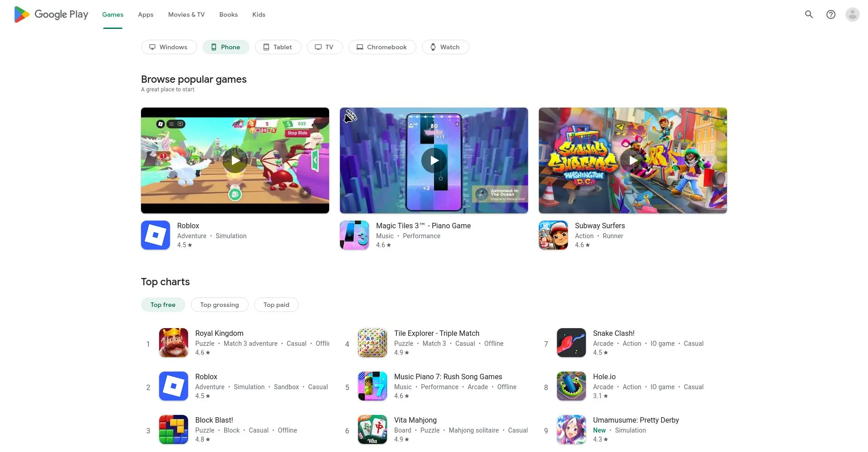Image resolution: width=868 pixels, height=452 pixels.
Task: Click the Google Play logo
Action: [51, 14]
